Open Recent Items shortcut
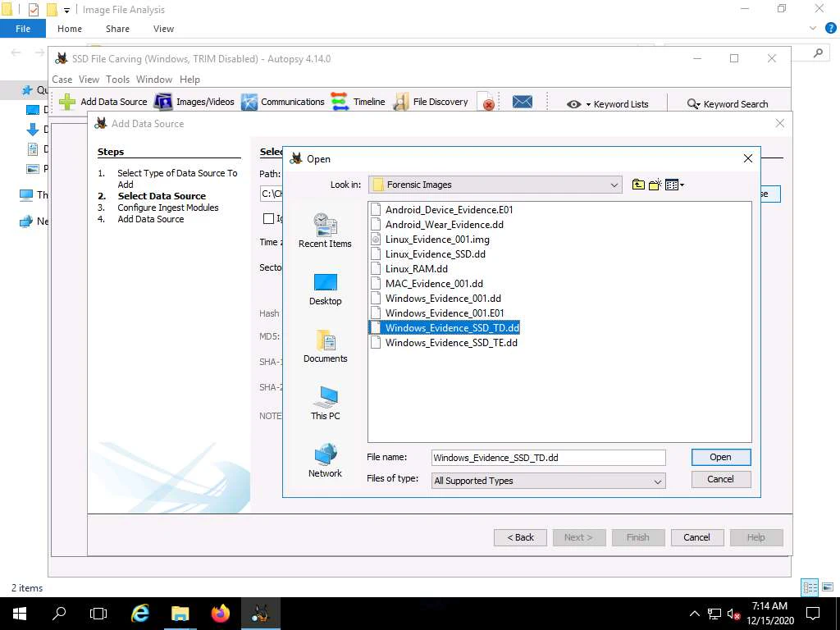Image resolution: width=840 pixels, height=630 pixels. pos(325,231)
